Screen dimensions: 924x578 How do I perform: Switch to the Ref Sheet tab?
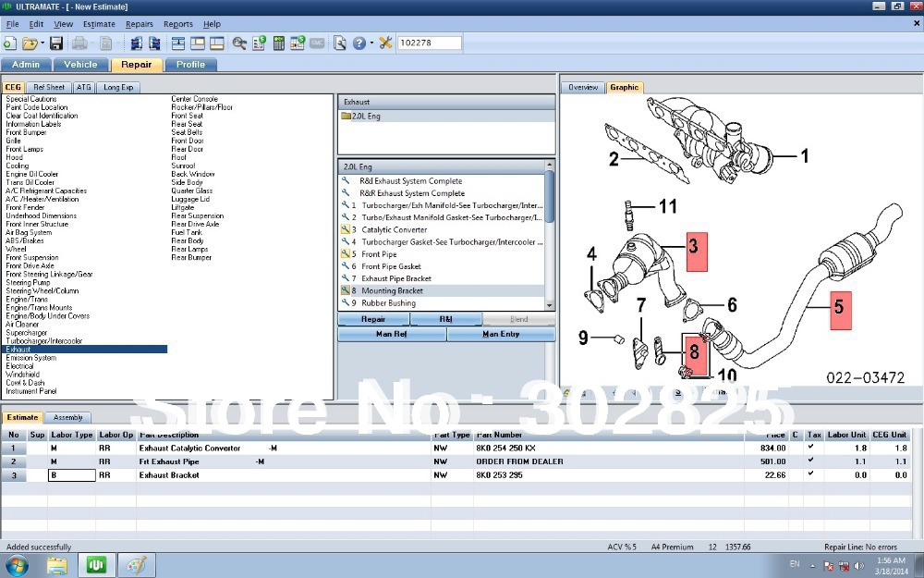click(x=49, y=87)
